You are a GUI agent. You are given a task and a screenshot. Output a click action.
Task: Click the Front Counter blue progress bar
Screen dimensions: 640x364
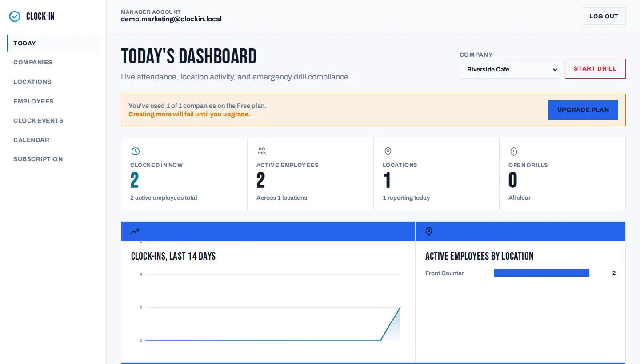(x=542, y=273)
